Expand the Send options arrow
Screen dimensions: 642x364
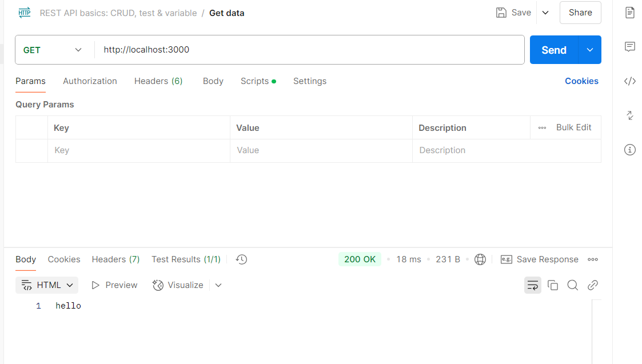click(x=589, y=50)
